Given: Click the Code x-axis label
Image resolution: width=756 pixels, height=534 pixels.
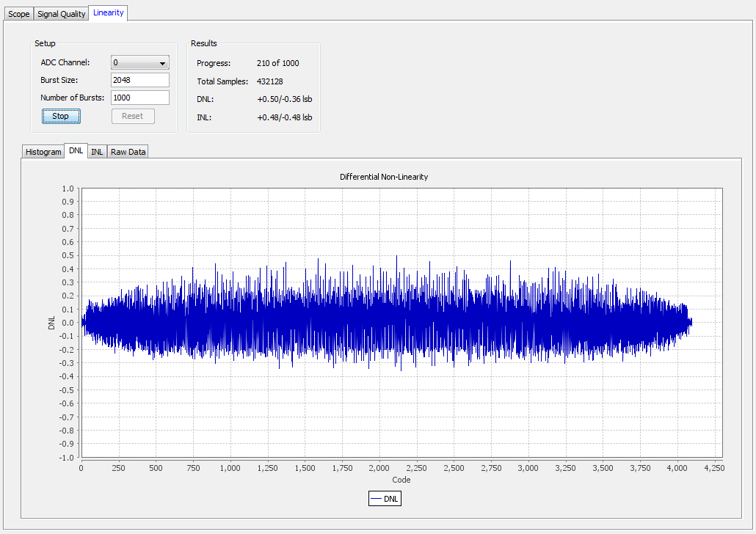Looking at the screenshot, I should click(x=401, y=480).
